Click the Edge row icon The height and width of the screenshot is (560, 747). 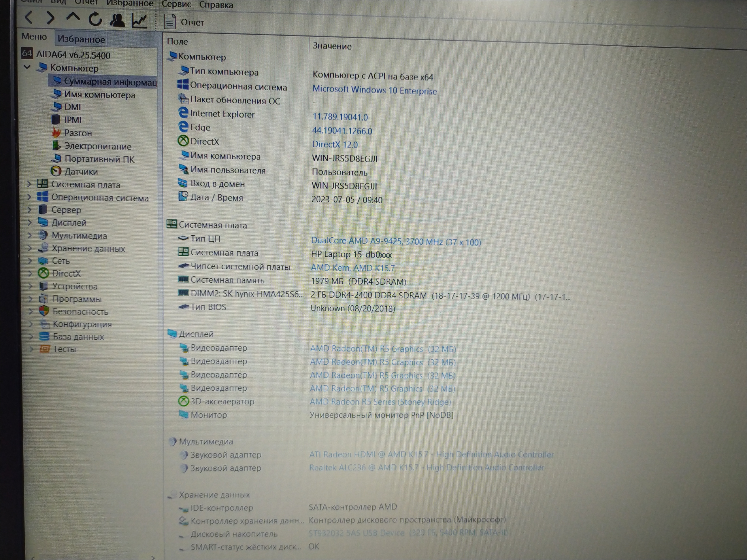pyautogui.click(x=183, y=126)
